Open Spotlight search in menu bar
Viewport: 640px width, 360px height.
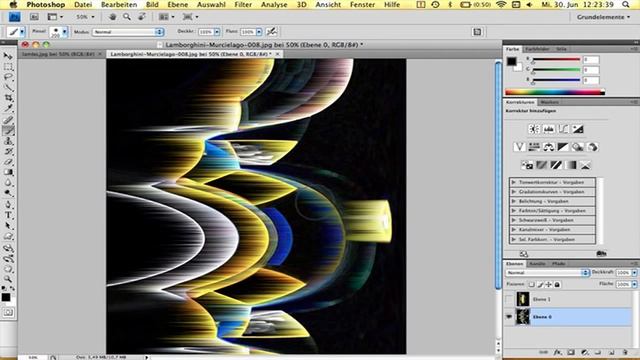tap(626, 4)
